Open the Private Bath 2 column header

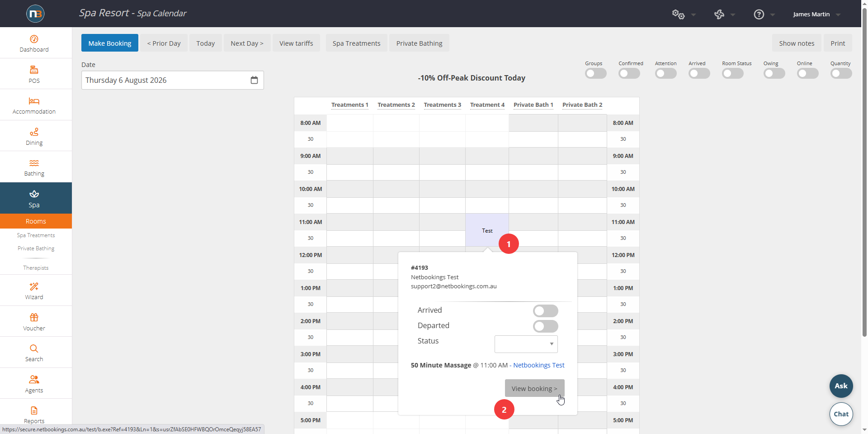tap(582, 105)
